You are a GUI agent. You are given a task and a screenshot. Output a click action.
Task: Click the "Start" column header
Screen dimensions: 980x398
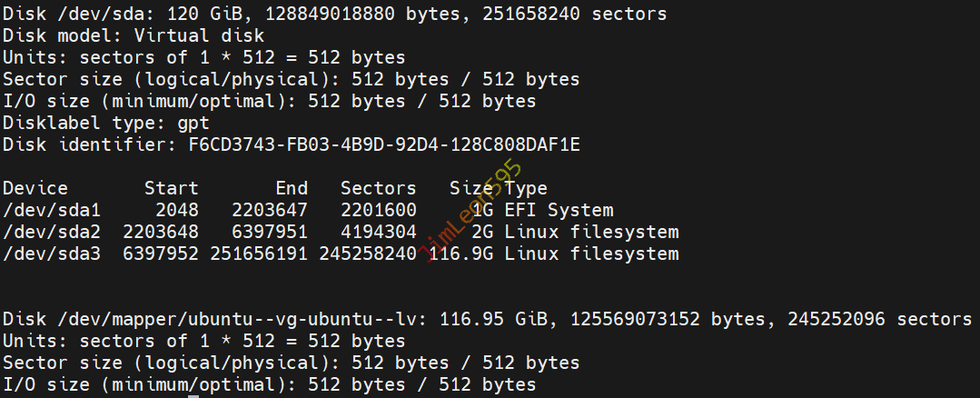click(x=171, y=189)
